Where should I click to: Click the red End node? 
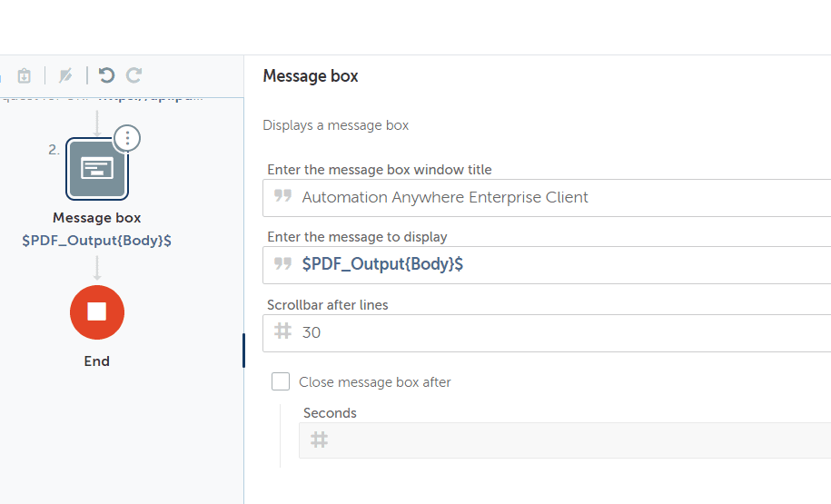96,311
